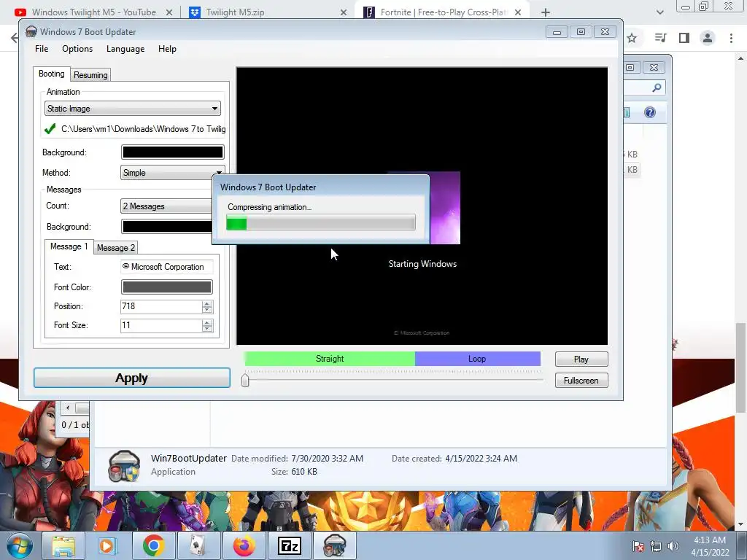Open the File menu in Boot Updater

pyautogui.click(x=42, y=49)
